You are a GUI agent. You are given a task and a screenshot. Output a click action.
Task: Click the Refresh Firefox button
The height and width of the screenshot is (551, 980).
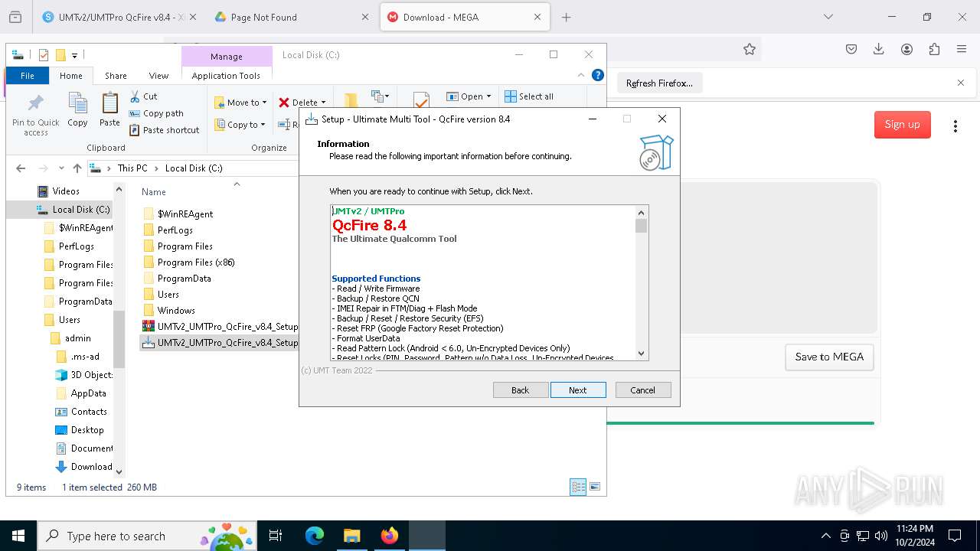pyautogui.click(x=659, y=83)
